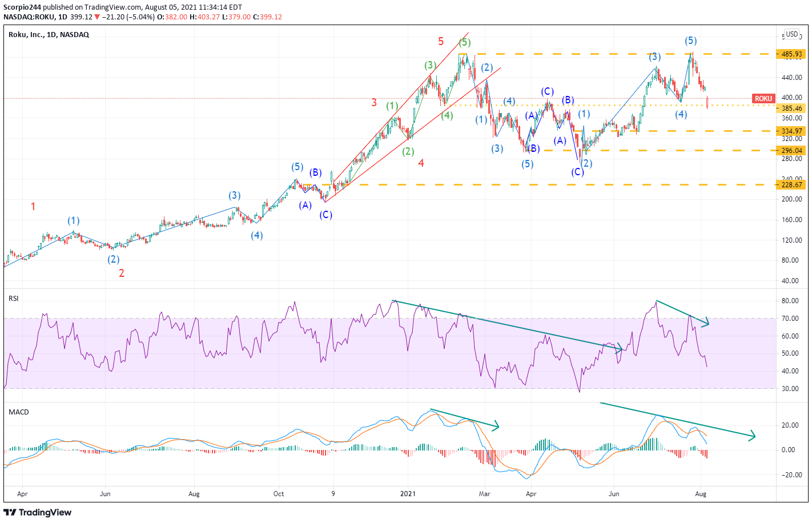812x523 pixels.
Task: Click the red wave label 4
Action: coord(421,163)
